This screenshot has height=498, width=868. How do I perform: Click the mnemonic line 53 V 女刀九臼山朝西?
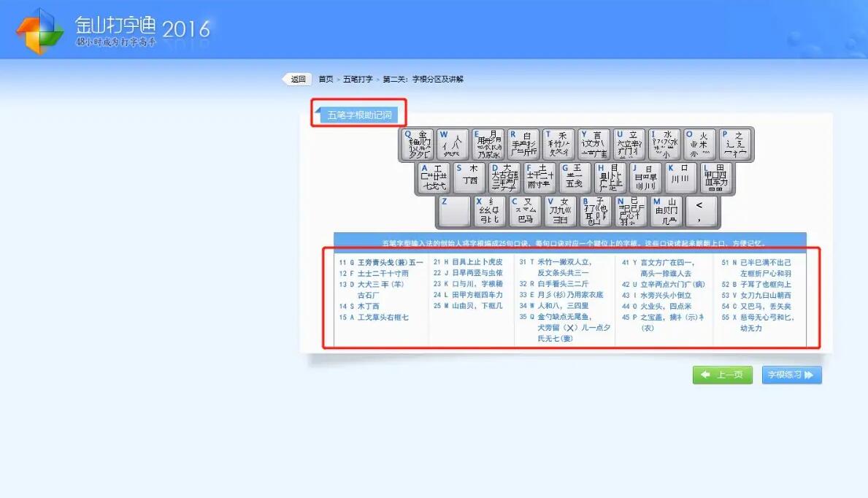pyautogui.click(x=756, y=295)
